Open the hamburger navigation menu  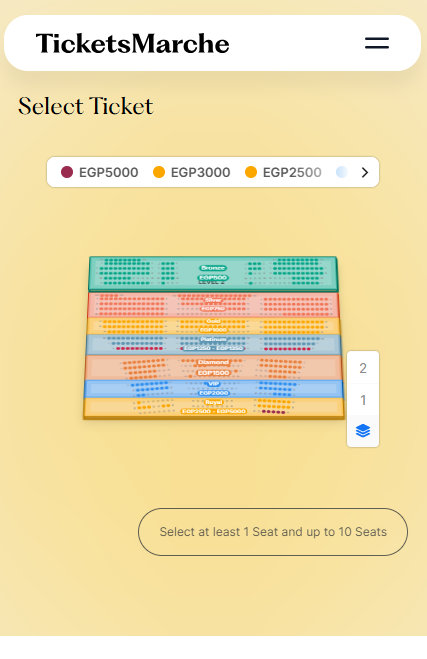(377, 43)
